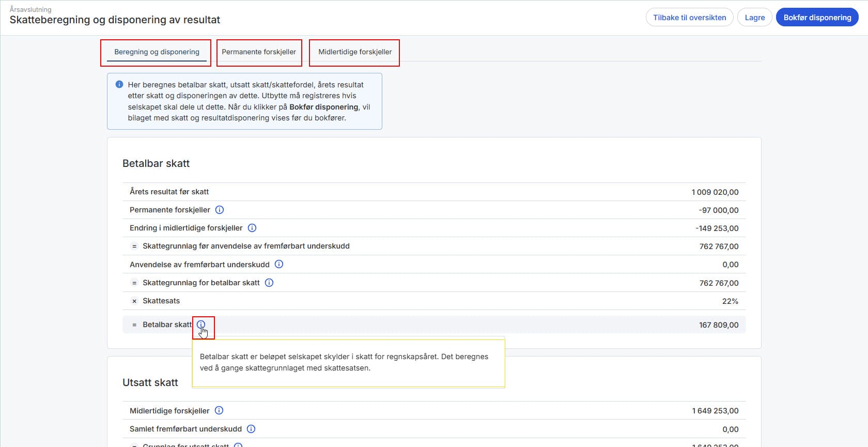Click Skattegrunnlag før anvendelse av fremførbart underskudd label
The image size is (868, 447).
(246, 246)
